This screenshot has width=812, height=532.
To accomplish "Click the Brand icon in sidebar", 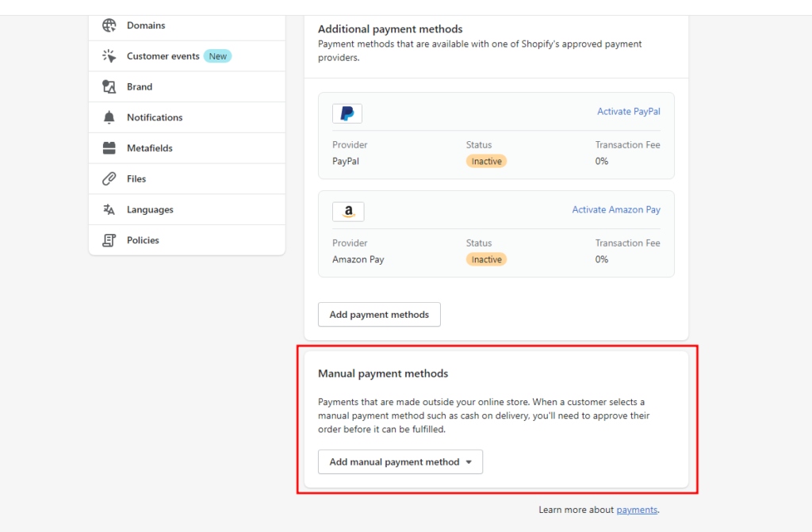I will 109,86.
